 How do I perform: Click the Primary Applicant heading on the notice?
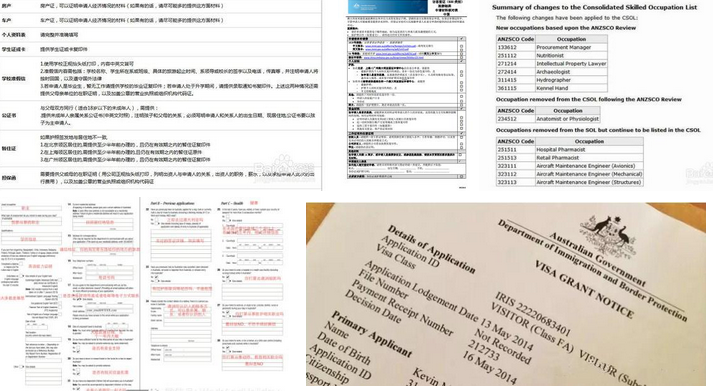372,334
